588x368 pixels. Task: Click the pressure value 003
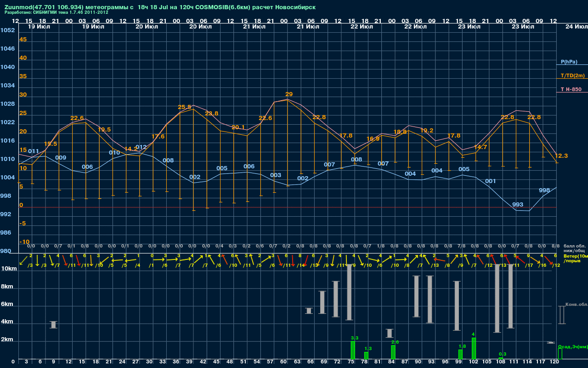[276, 175]
